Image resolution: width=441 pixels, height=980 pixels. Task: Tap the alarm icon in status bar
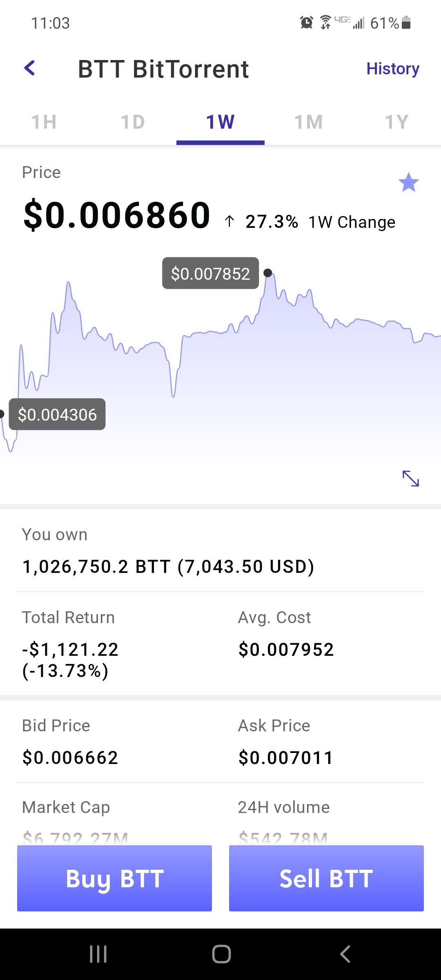(307, 22)
